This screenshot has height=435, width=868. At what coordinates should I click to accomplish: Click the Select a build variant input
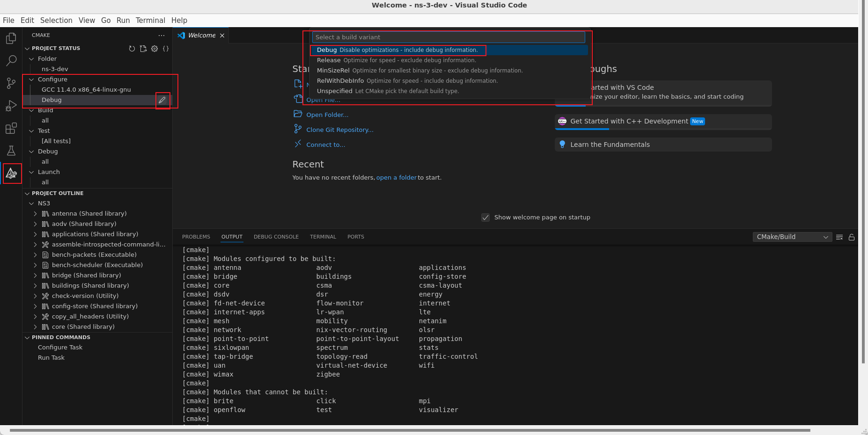tap(449, 37)
